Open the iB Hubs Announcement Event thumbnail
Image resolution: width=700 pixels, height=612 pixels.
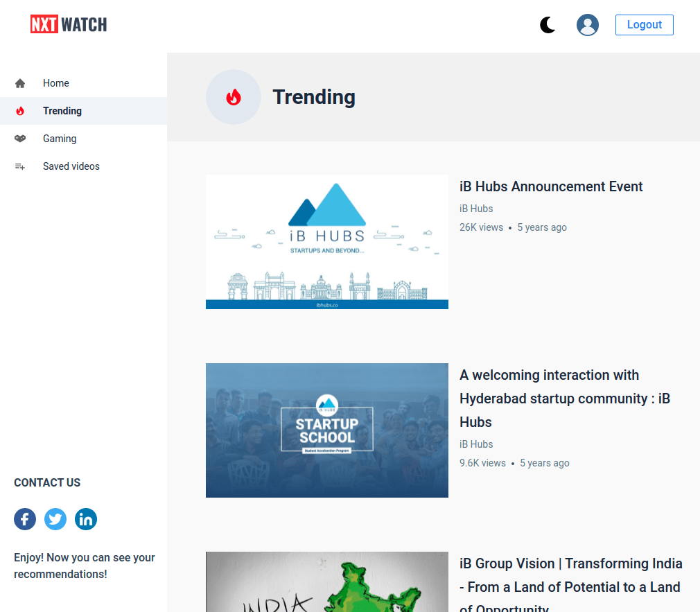point(327,242)
